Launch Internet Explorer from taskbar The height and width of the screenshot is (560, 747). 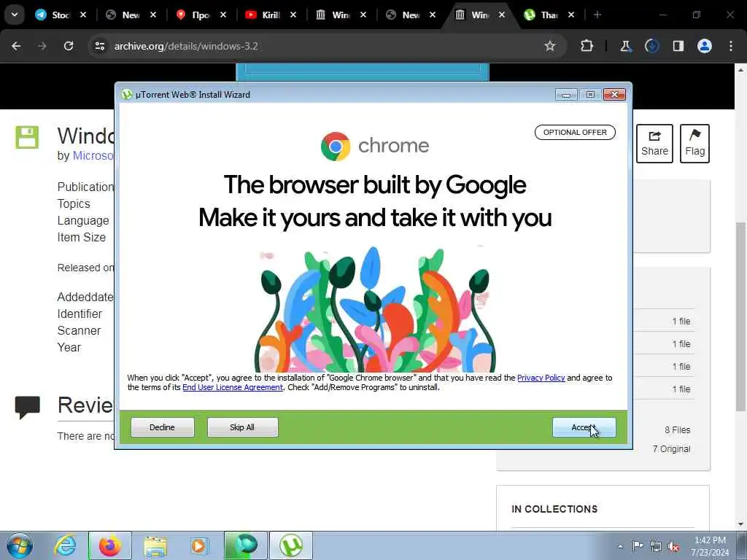tap(65, 545)
